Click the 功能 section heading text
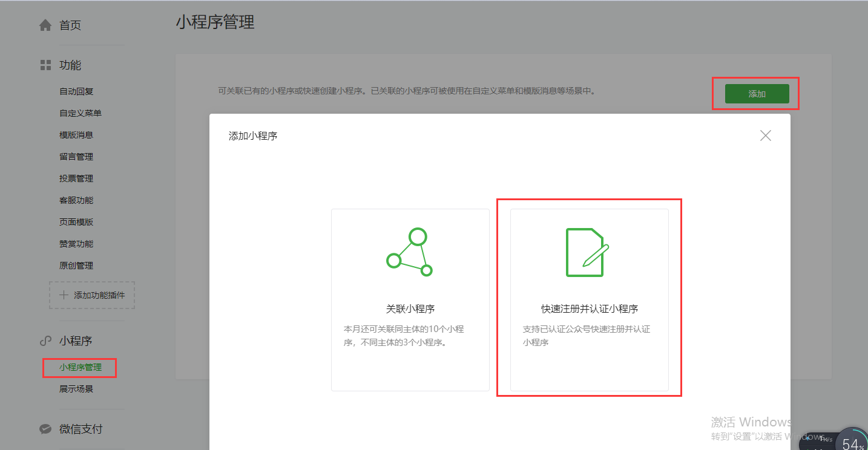This screenshot has width=868, height=450. pyautogui.click(x=70, y=65)
